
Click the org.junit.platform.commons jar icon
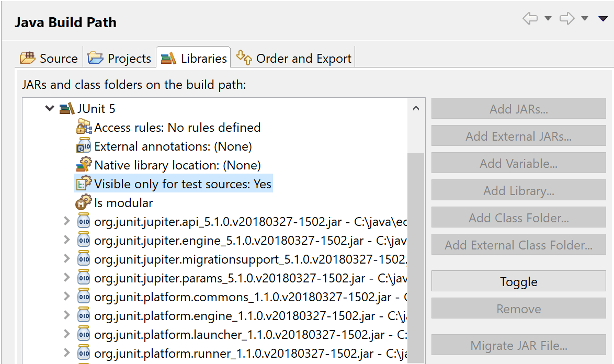coord(84,296)
